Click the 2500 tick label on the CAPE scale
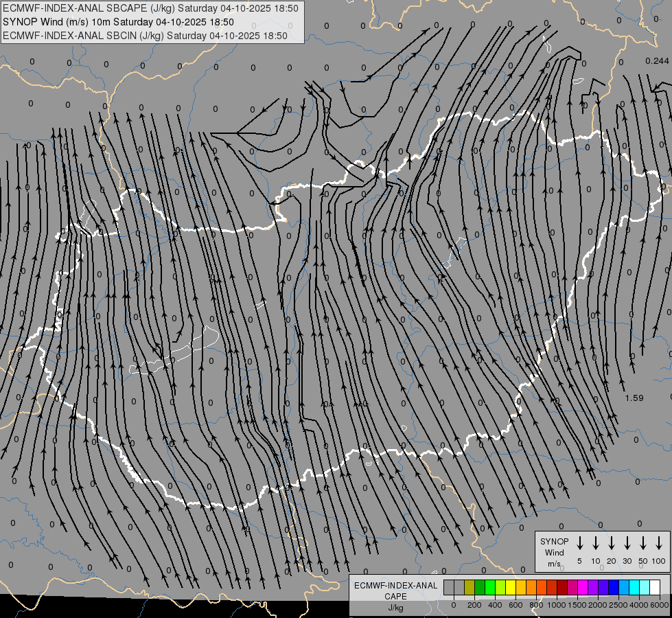This screenshot has width=672, height=618. click(618, 605)
